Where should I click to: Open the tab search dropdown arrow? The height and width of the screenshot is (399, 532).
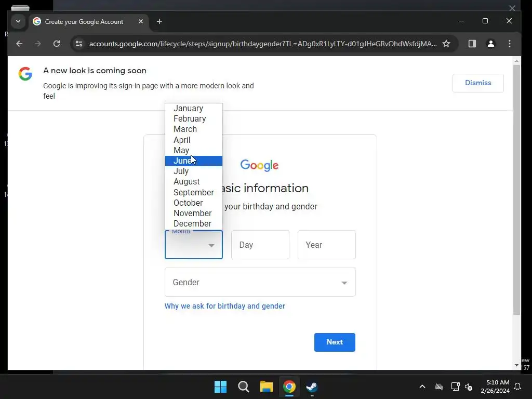tap(18, 21)
